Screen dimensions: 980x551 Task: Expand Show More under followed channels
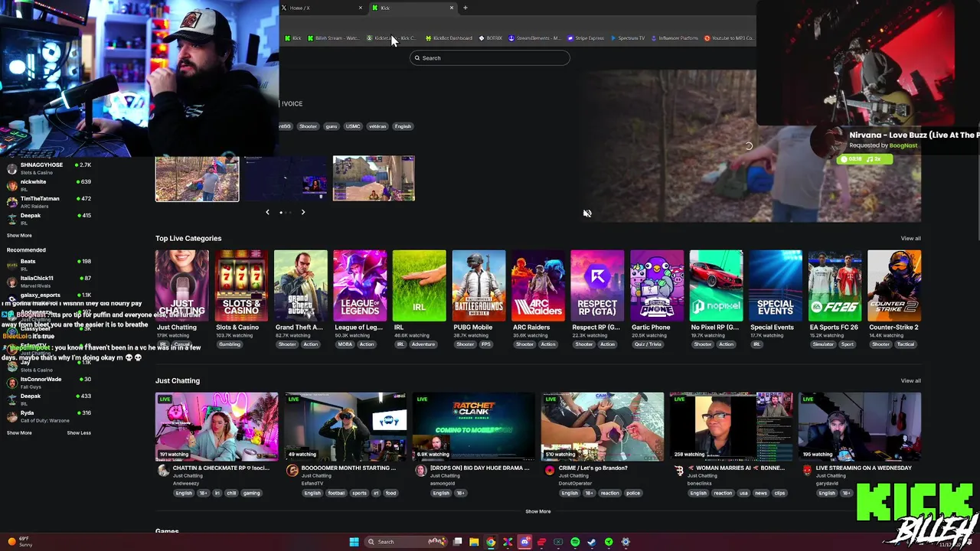point(19,236)
